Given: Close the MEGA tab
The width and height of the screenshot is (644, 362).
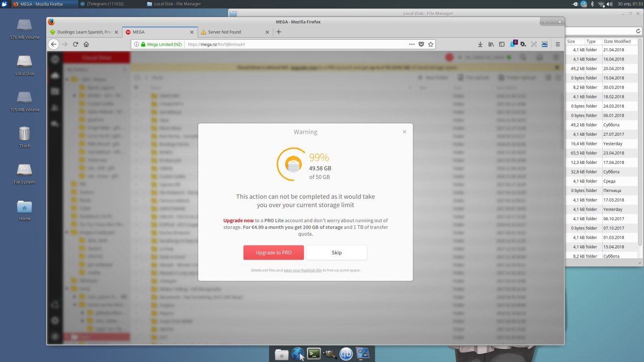Looking at the screenshot, I should [191, 32].
